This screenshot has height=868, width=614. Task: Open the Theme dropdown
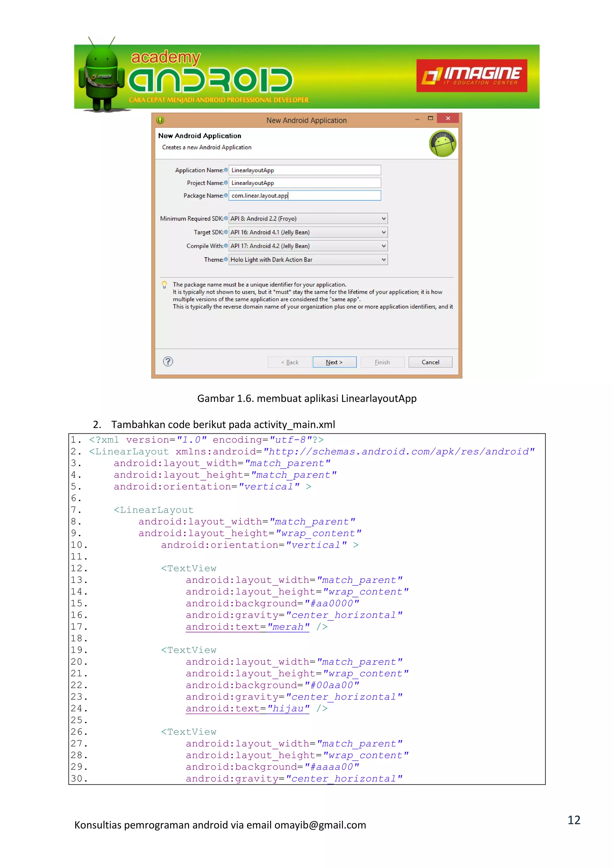[x=308, y=259]
